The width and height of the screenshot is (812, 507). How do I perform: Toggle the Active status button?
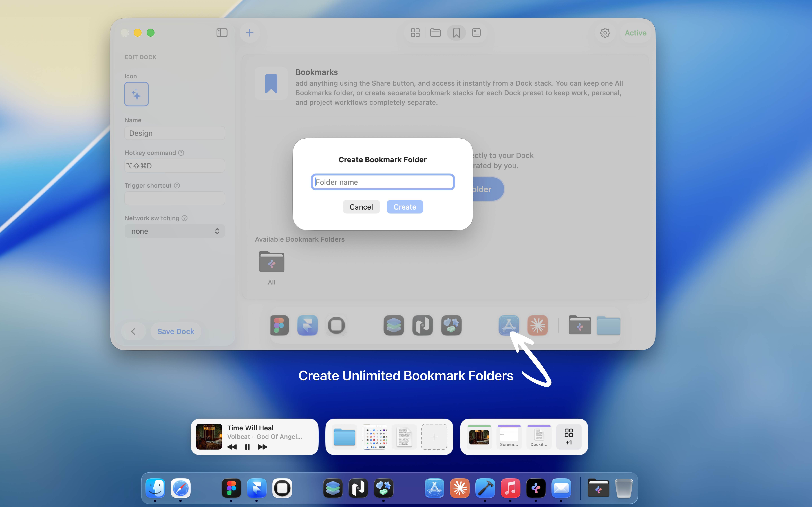coord(635,33)
